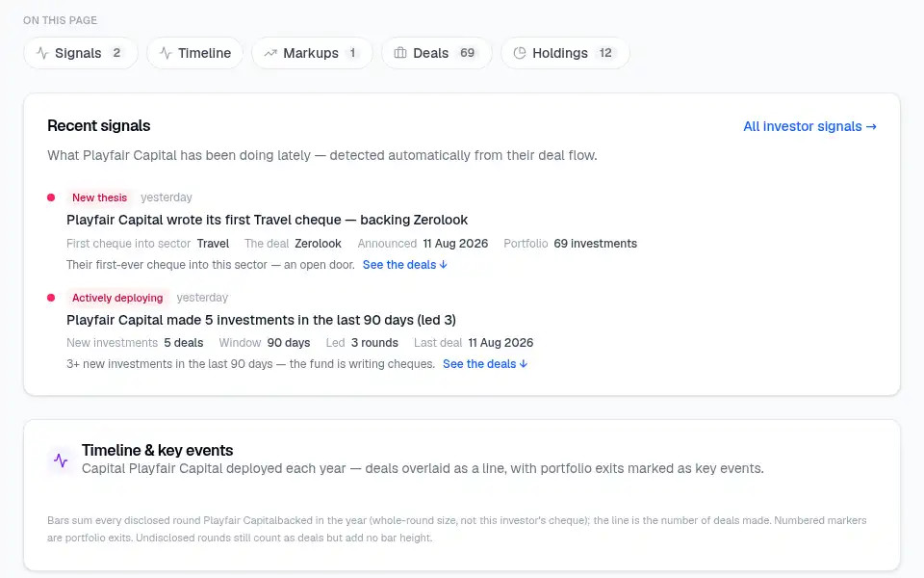Click the pulse icon in Timeline pill

[166, 53]
